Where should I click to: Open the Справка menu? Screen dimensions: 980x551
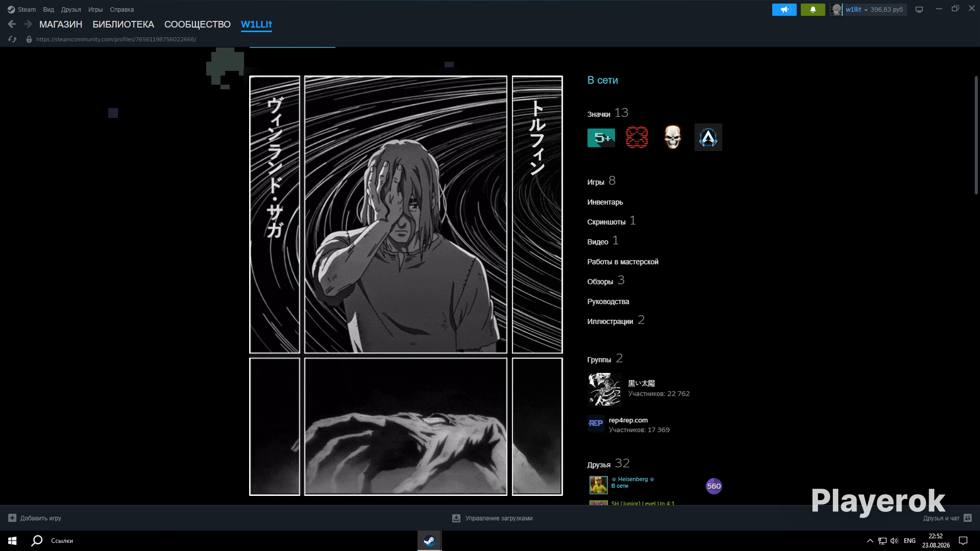[122, 9]
